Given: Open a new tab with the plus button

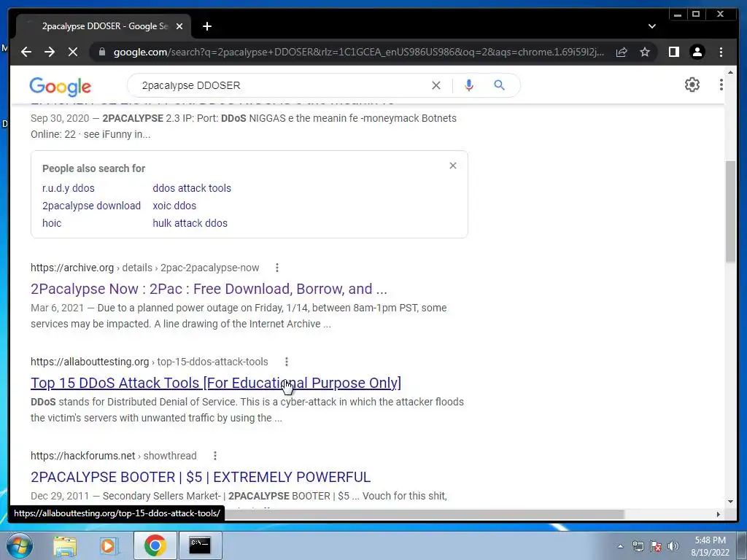Looking at the screenshot, I should coord(206,26).
